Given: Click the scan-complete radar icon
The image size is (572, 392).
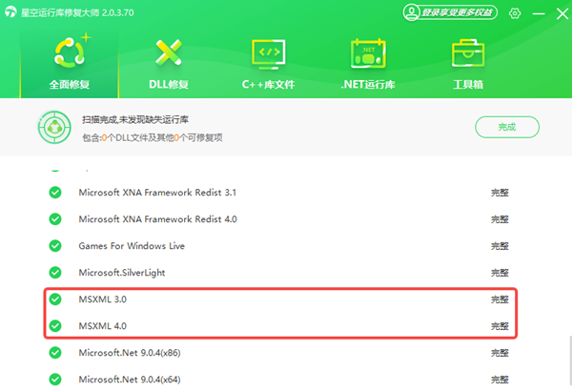Looking at the screenshot, I should [x=54, y=127].
